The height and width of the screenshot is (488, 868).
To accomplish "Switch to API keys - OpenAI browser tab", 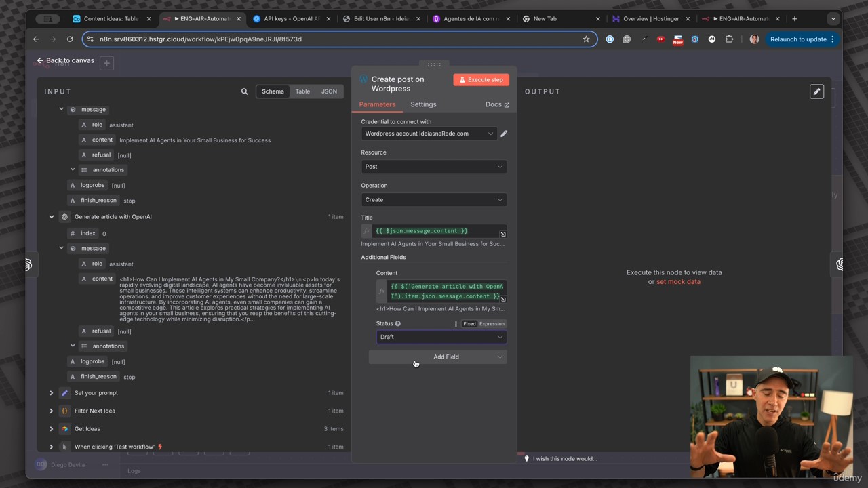I will pos(292,19).
